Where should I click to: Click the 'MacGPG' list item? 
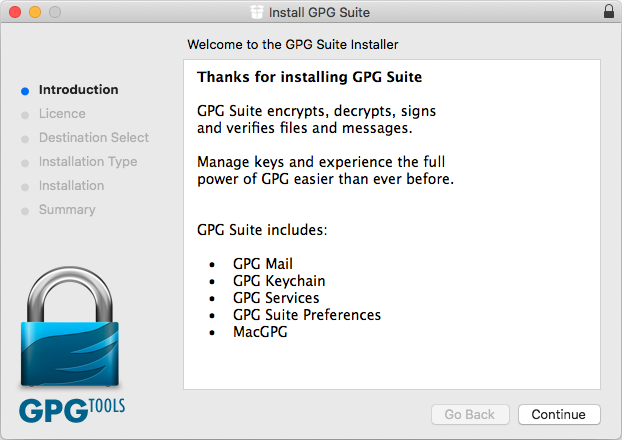260,332
